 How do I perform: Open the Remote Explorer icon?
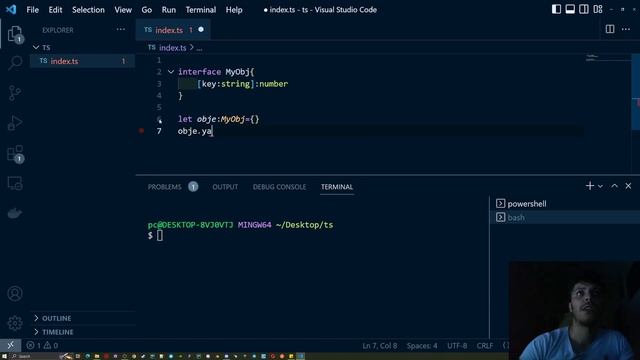tap(15, 184)
